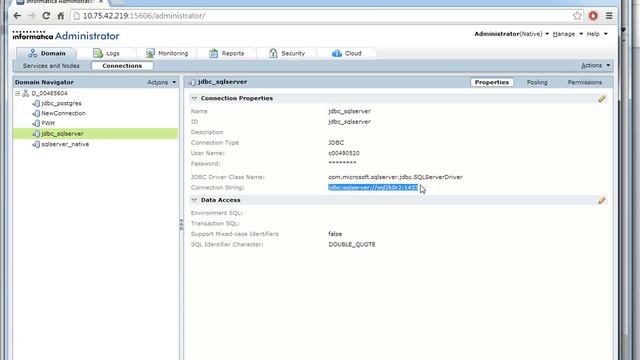
Task: Open the Cloud tab
Action: click(347, 53)
